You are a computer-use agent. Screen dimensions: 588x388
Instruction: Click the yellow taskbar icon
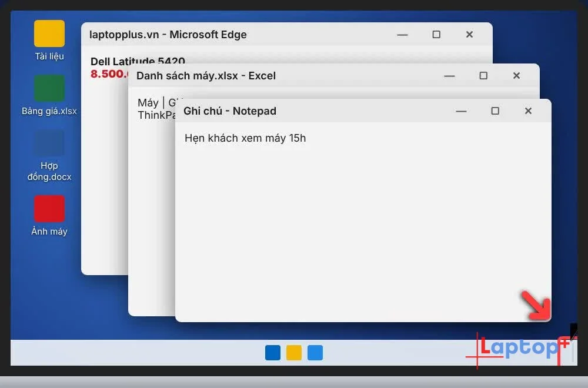coord(294,353)
